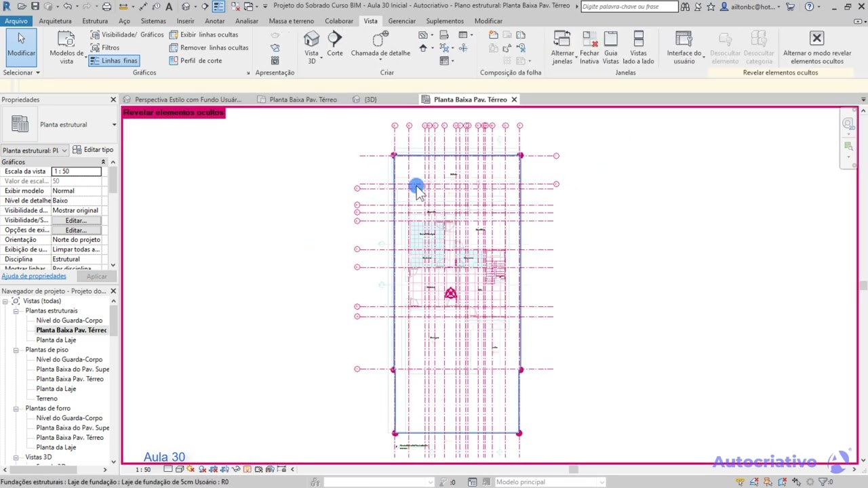Select Perfil de corte tool
The width and height of the screenshot is (868, 488).
196,61
